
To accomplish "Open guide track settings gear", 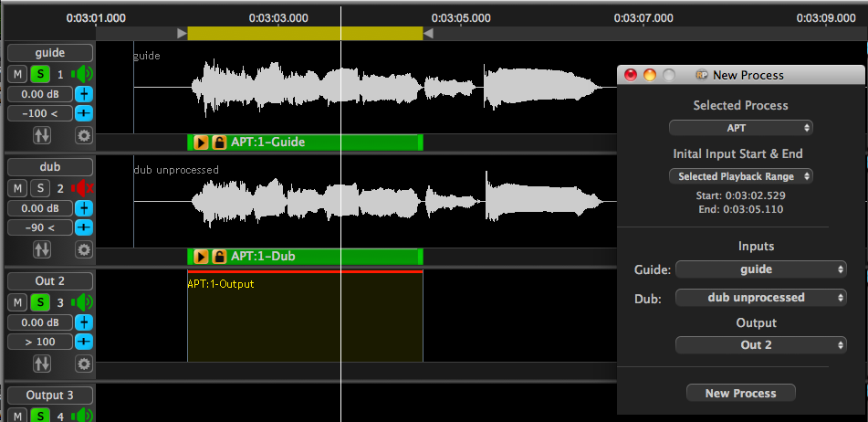I will point(84,135).
